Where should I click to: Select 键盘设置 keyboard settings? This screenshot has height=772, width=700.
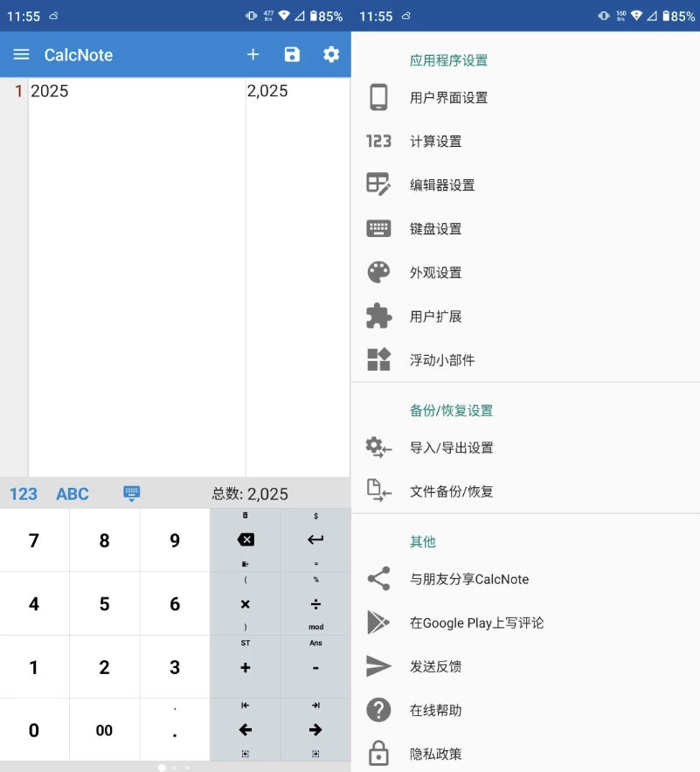click(435, 229)
